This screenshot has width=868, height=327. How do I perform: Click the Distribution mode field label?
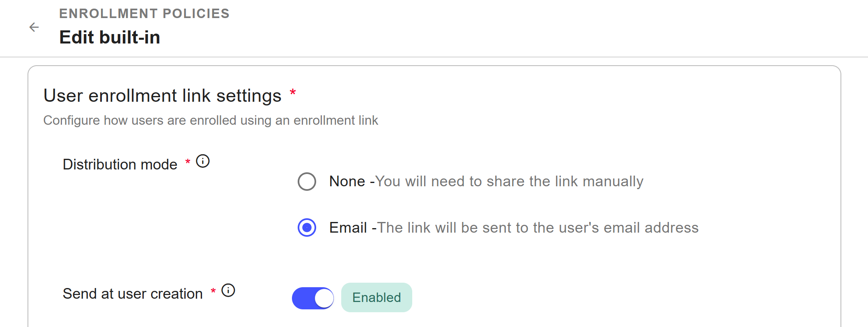click(120, 165)
